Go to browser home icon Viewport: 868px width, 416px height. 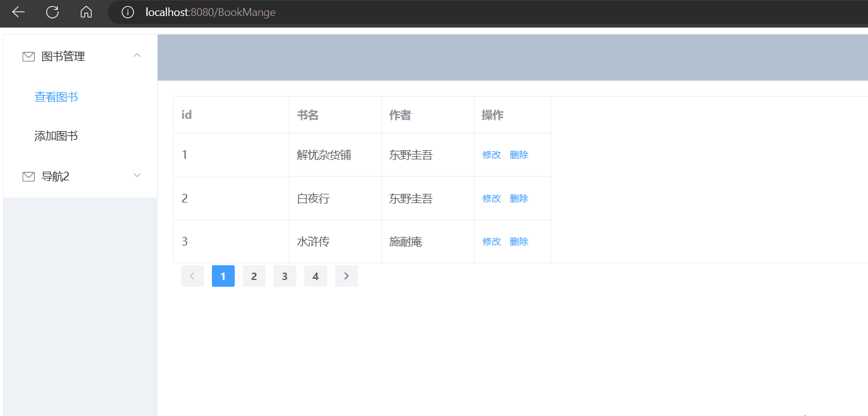(86, 12)
